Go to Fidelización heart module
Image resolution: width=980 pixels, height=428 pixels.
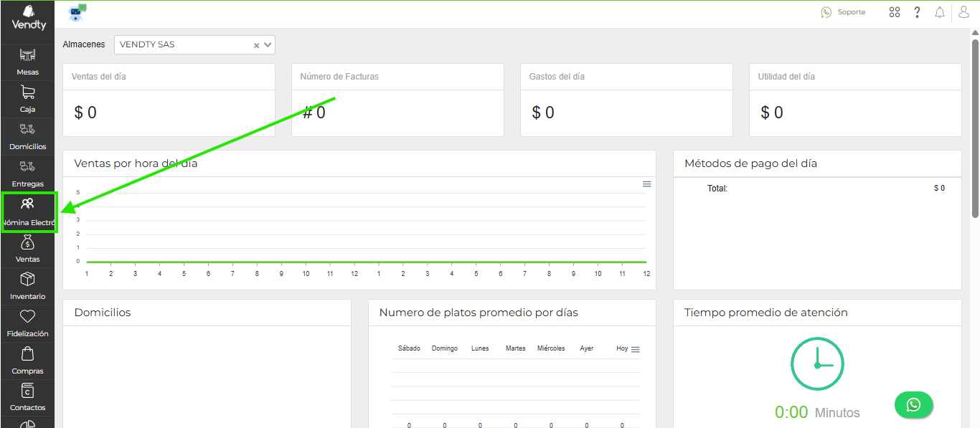click(x=27, y=324)
